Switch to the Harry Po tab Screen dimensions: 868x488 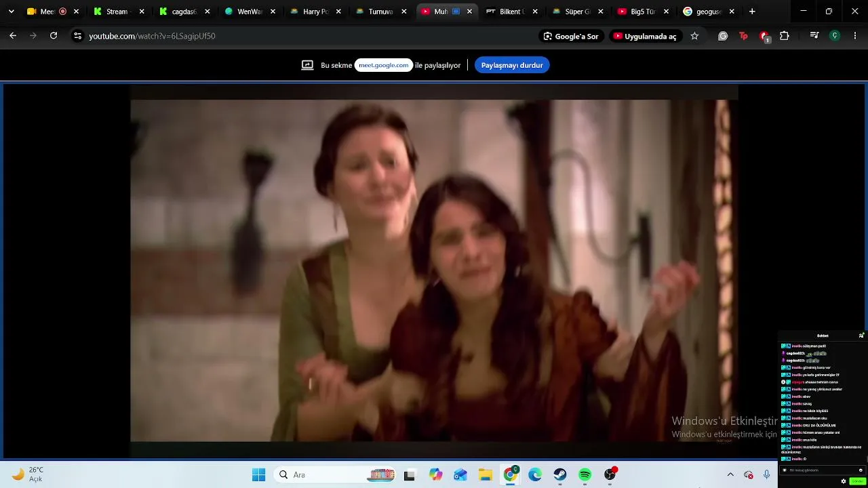[316, 12]
